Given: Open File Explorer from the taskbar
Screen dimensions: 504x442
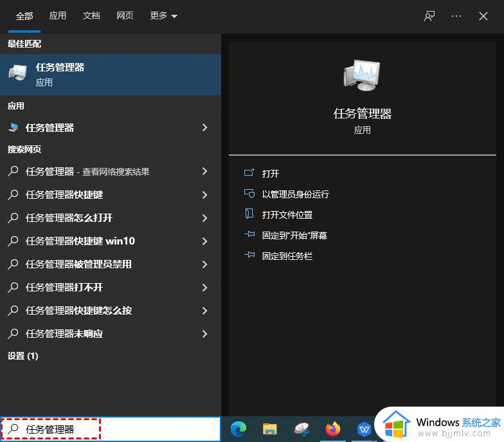Looking at the screenshot, I should 270,429.
